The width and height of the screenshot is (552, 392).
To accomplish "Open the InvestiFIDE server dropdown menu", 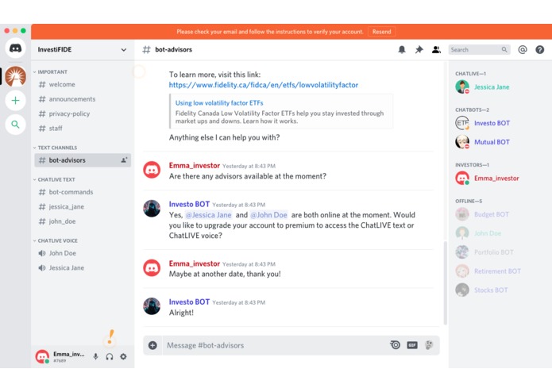I will tap(124, 49).
